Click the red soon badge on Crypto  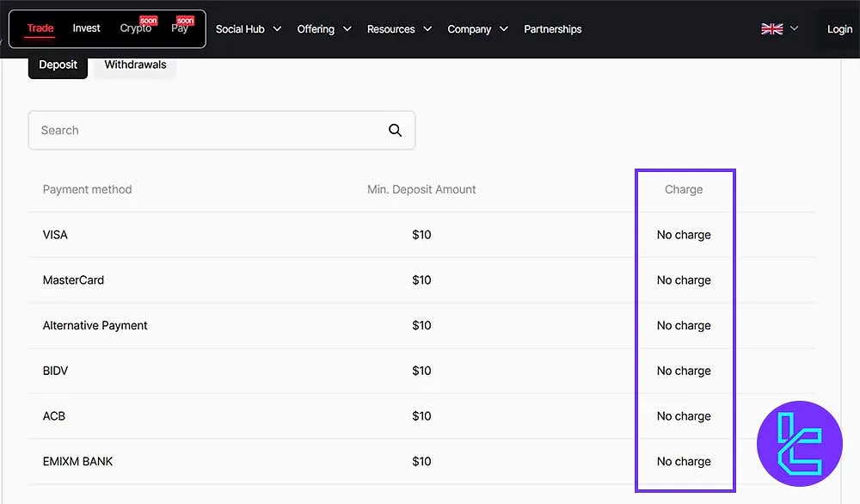(148, 21)
